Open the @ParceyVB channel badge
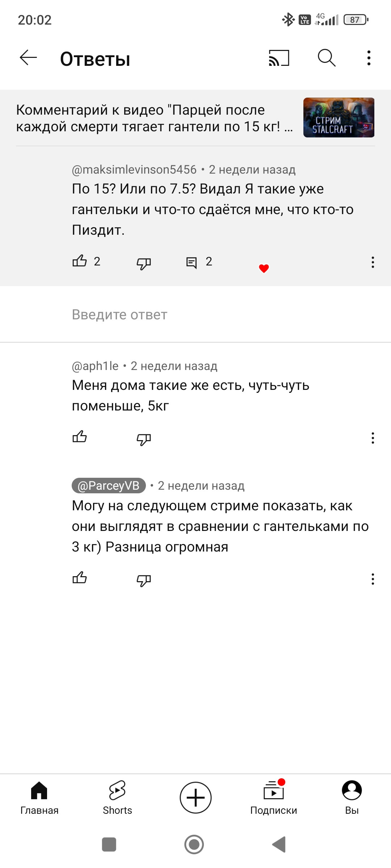Image resolution: width=391 pixels, height=868 pixels. pyautogui.click(x=109, y=485)
